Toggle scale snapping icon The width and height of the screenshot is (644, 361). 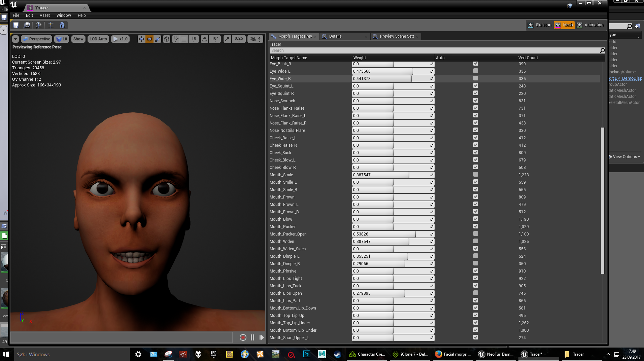[x=228, y=39]
